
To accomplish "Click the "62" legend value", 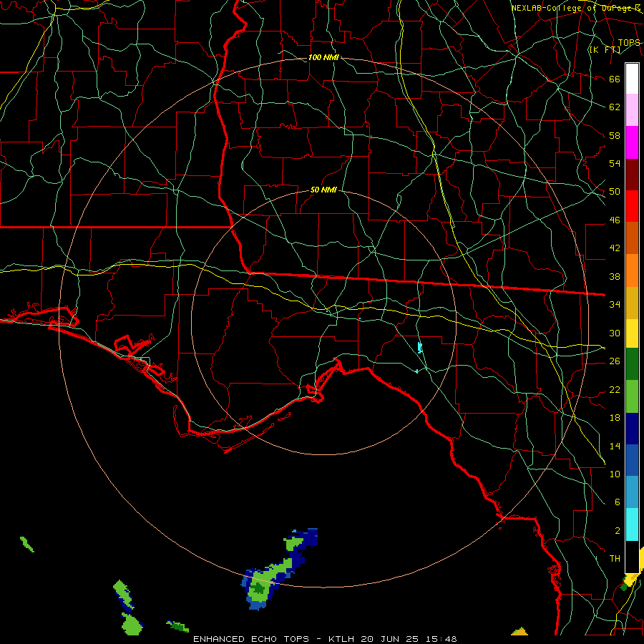I will (x=615, y=107).
